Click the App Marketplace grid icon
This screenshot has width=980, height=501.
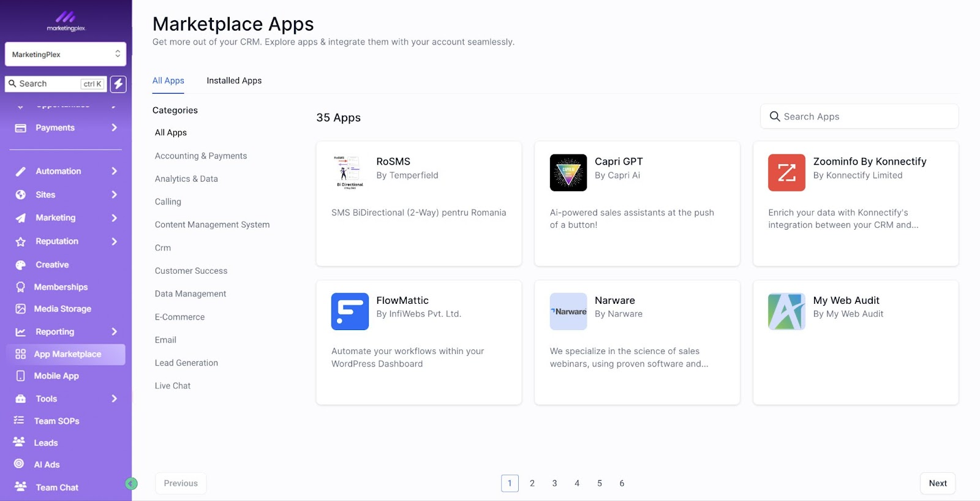(x=20, y=354)
